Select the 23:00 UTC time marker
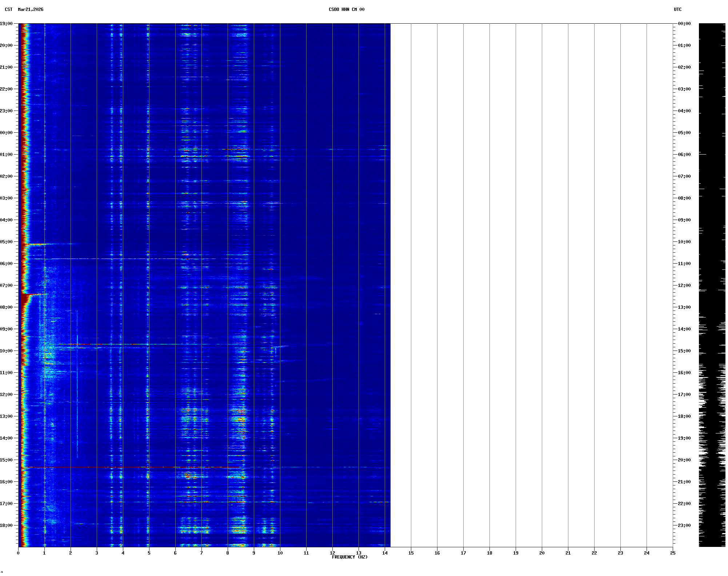This screenshot has height=576, width=728. click(684, 525)
